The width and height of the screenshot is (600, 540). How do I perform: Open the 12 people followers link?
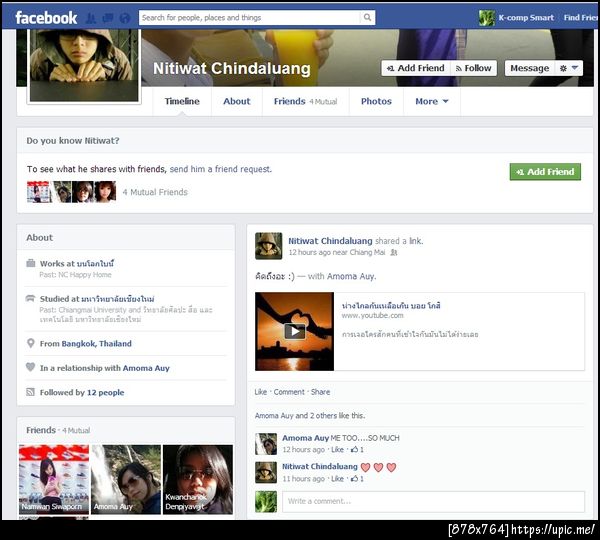click(x=106, y=393)
